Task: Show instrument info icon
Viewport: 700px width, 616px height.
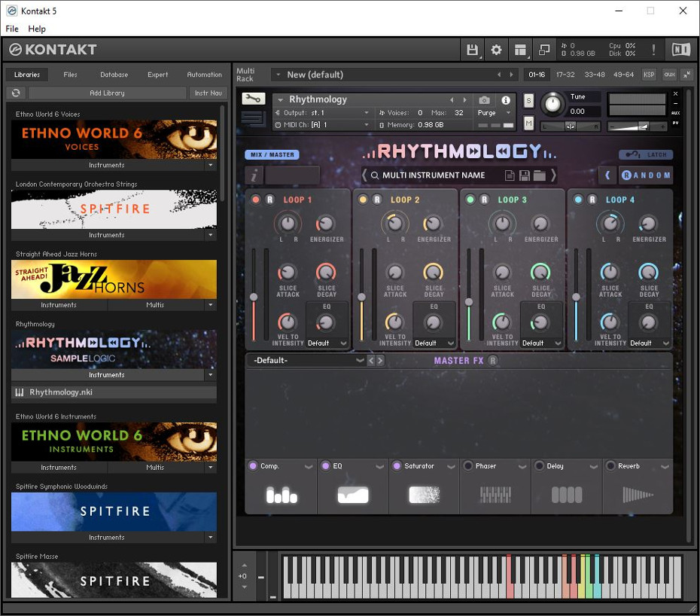Action: 506,100
